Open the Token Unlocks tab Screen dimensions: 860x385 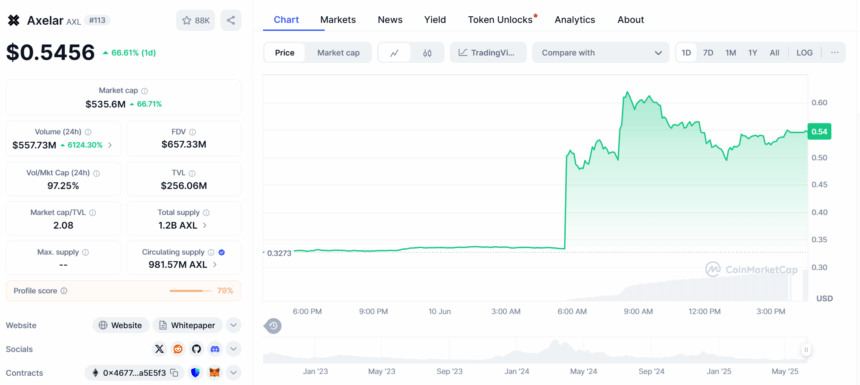(500, 20)
